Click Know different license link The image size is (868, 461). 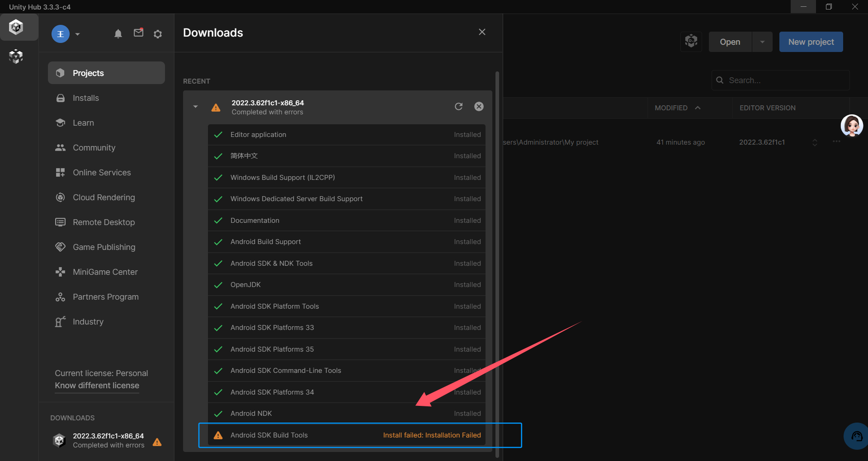[x=97, y=386]
